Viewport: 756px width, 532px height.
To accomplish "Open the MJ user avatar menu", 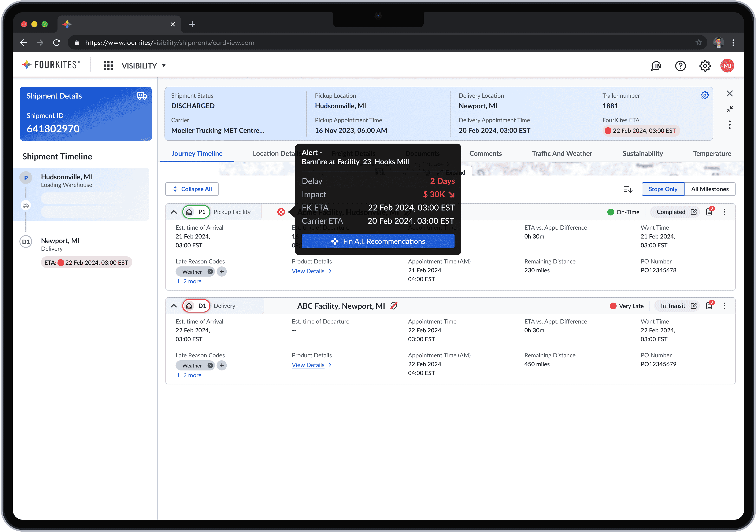I will (727, 66).
